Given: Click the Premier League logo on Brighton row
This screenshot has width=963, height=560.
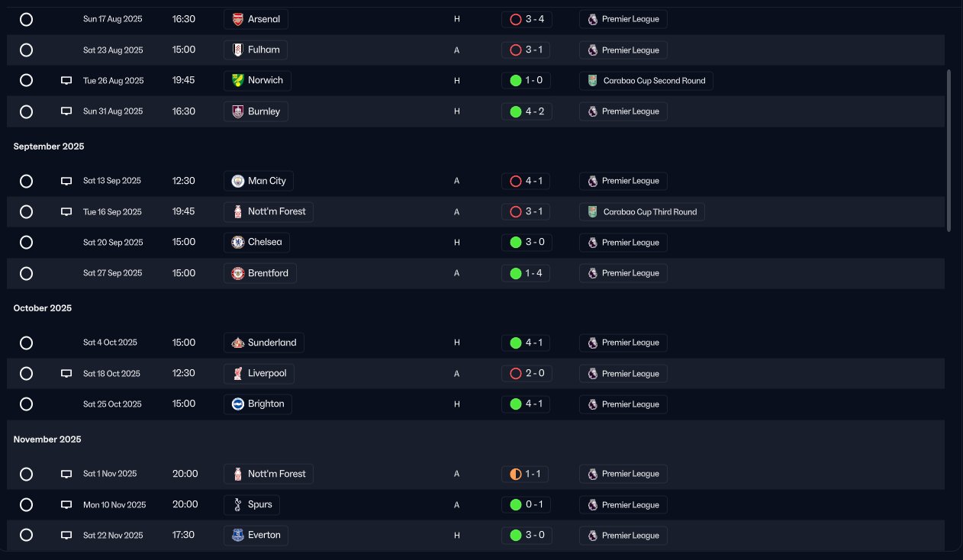Looking at the screenshot, I should tap(592, 404).
